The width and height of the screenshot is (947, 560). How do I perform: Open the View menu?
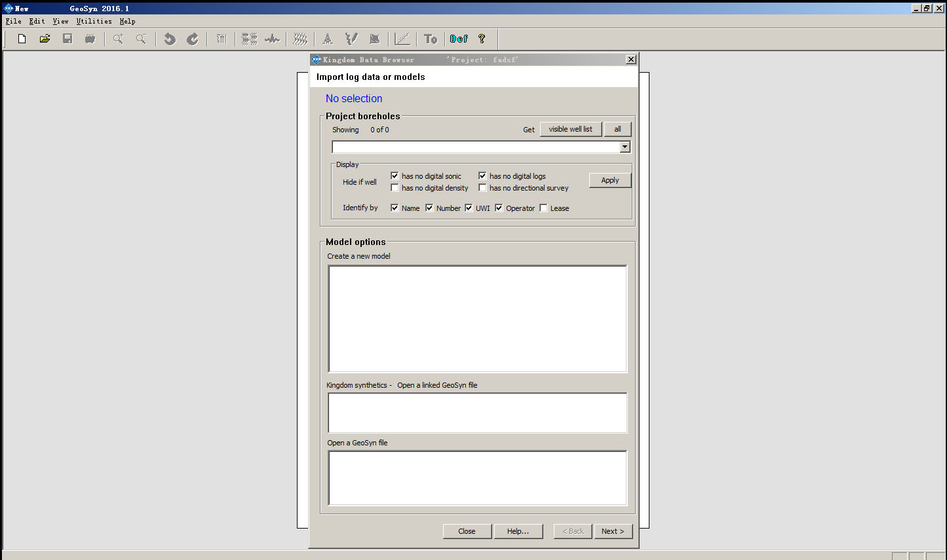[60, 21]
